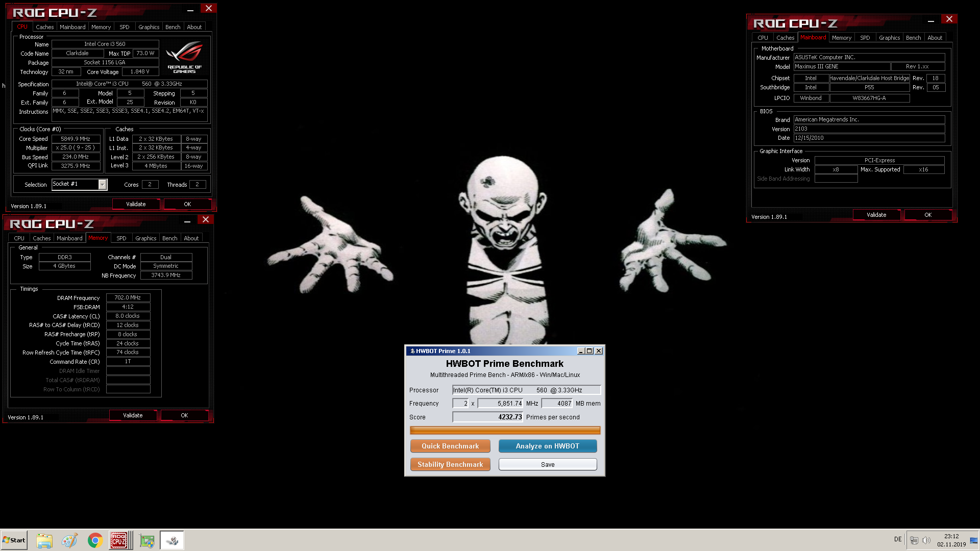Screen dimensions: 980x551
Task: Maximize the HWBOT Prime window
Action: tap(590, 351)
